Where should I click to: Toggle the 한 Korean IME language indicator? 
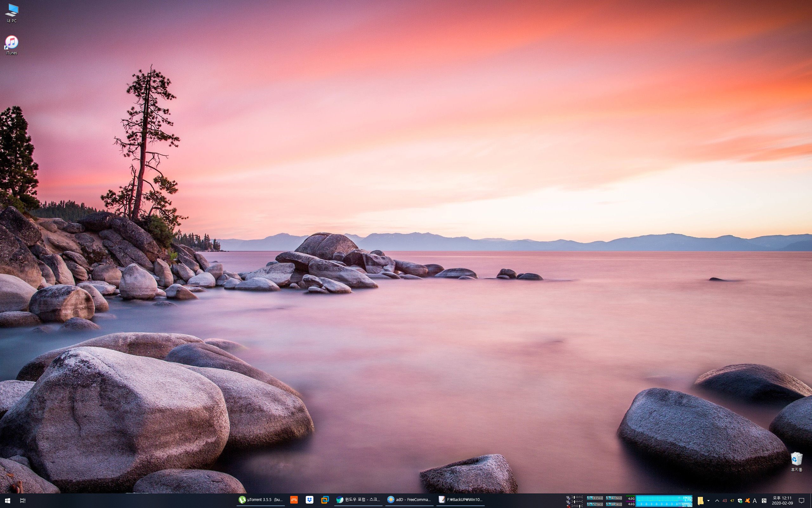764,501
